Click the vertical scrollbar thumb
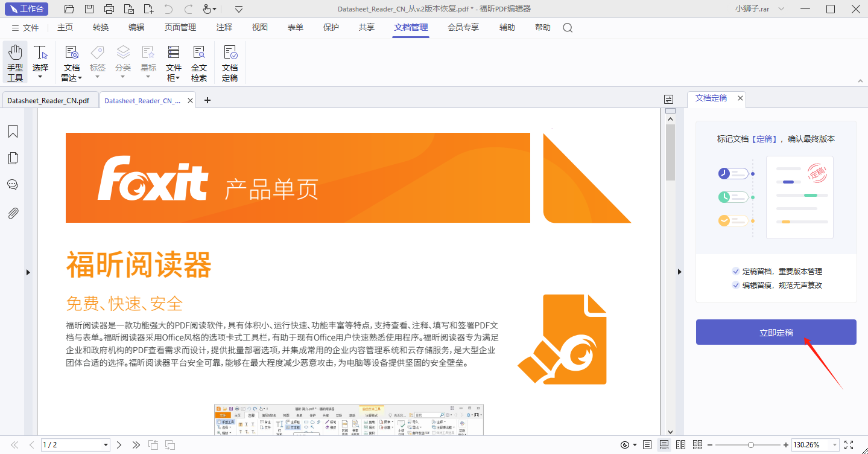The height and width of the screenshot is (454, 868). (x=670, y=152)
